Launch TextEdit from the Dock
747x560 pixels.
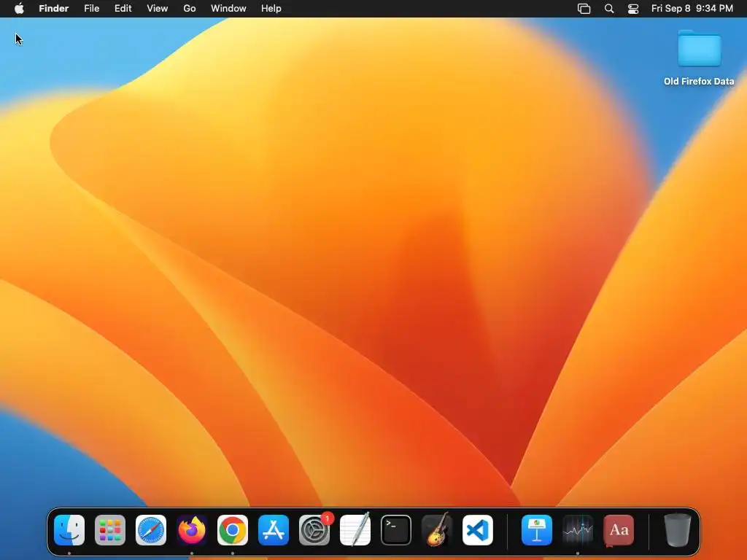(355, 530)
